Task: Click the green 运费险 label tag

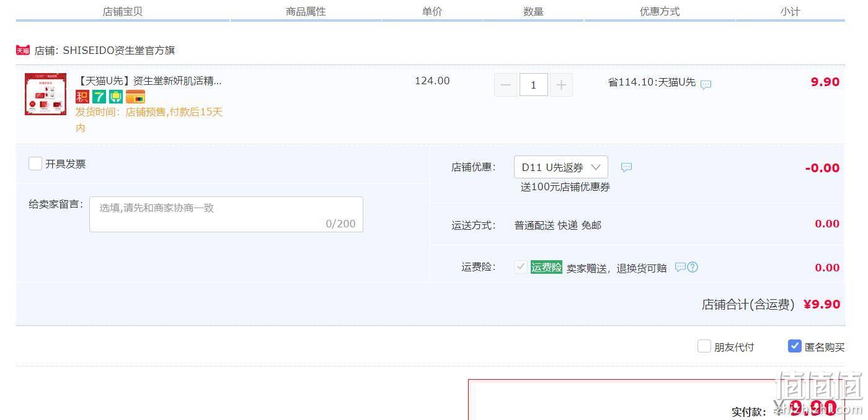Action: [x=546, y=267]
